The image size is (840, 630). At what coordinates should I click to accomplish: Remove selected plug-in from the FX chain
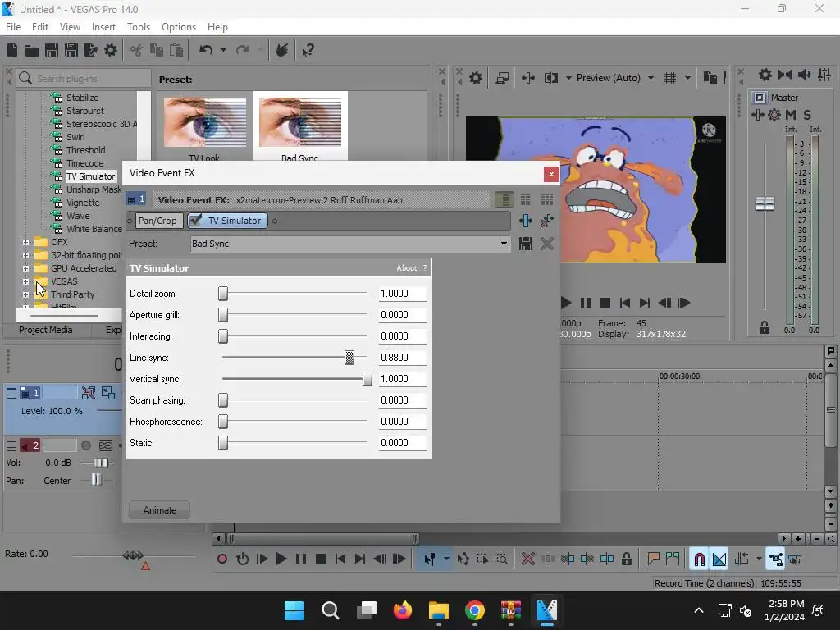(546, 221)
